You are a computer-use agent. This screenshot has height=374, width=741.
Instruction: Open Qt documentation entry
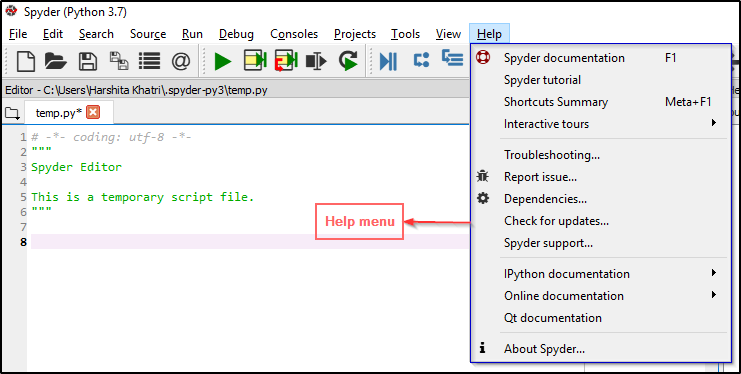600,318
